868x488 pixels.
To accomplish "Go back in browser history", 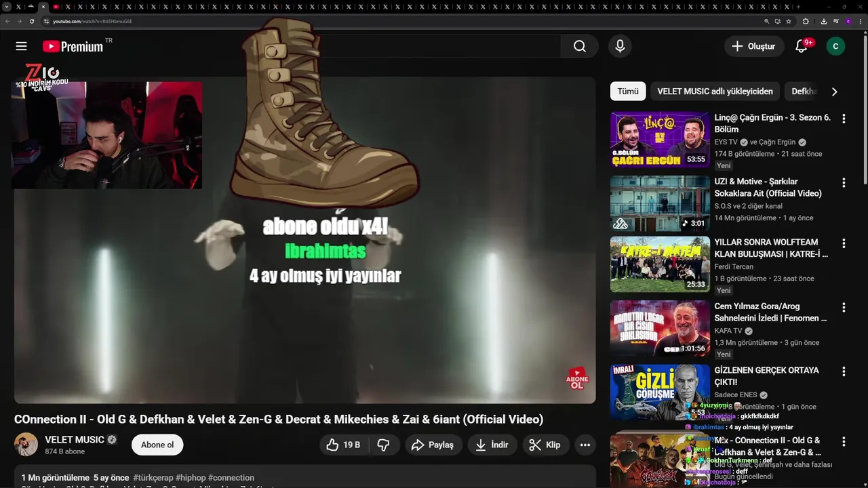I will pos(7,21).
